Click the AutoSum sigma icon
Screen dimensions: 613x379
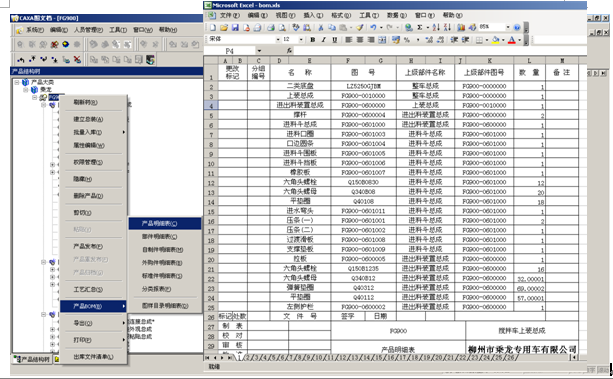coord(419,27)
